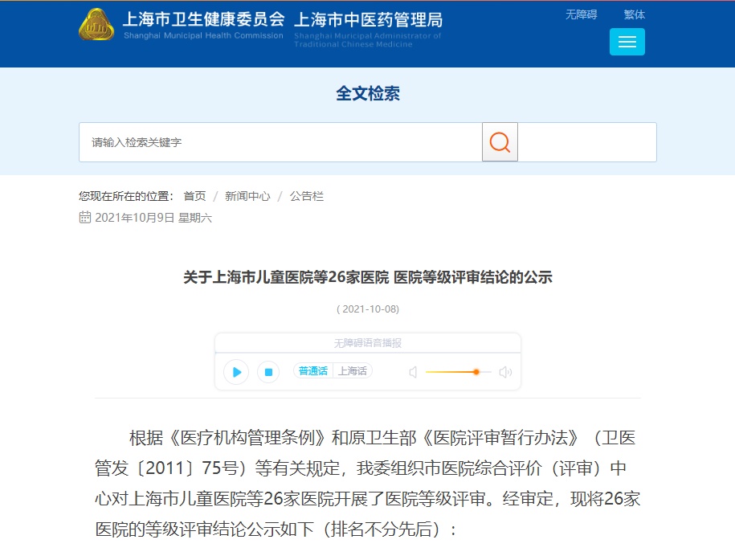Screen dimensions: 735x560
Task: Open 新闻中心 breadcrumb link
Action: pyautogui.click(x=247, y=196)
